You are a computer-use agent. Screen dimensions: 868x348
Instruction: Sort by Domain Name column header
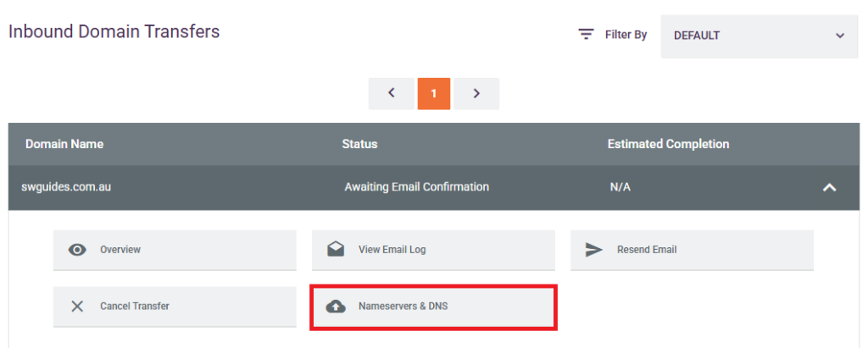(x=64, y=145)
